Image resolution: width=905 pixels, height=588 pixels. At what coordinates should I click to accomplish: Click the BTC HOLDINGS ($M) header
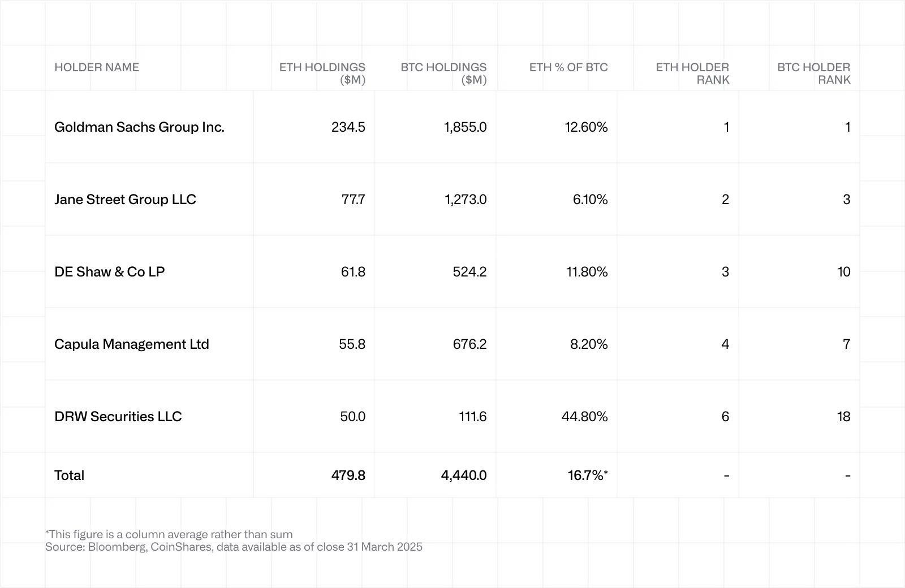[443, 73]
